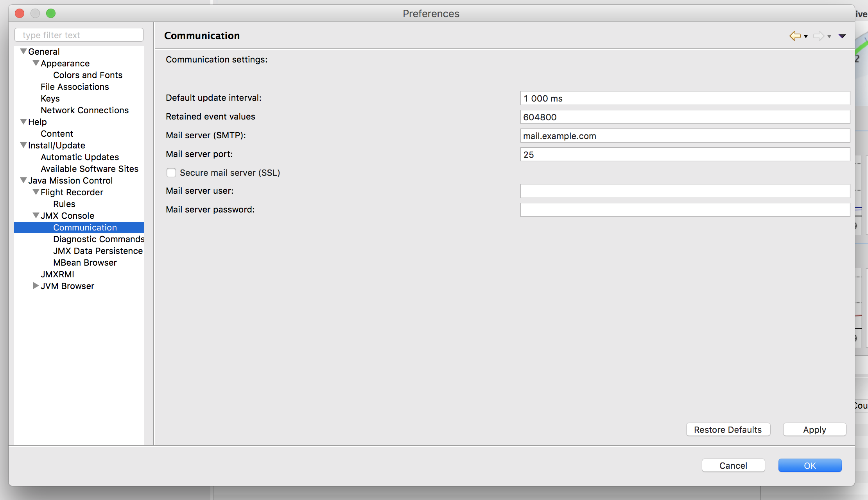Image resolution: width=868 pixels, height=500 pixels.
Task: Toggle Secure mail server (SSL) checkbox
Action: [x=171, y=173]
